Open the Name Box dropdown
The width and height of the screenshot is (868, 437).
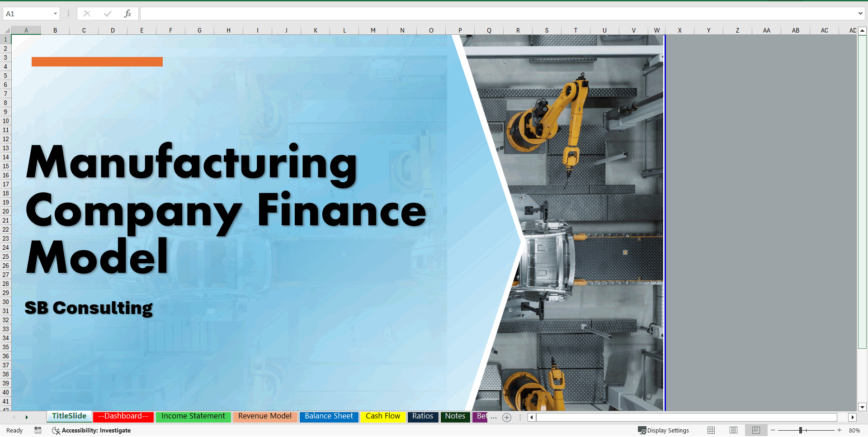click(55, 13)
